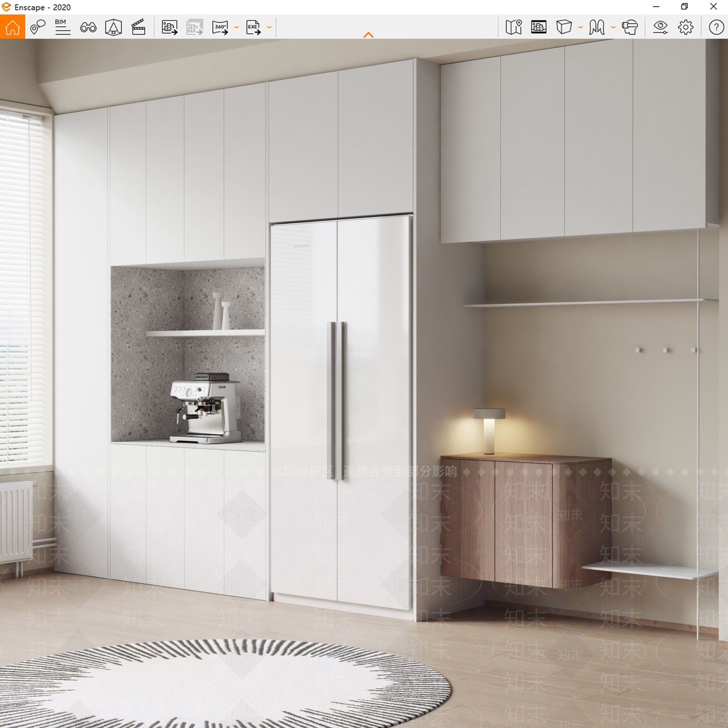Open the 360° panorama export dropdown arrow

[236, 27]
